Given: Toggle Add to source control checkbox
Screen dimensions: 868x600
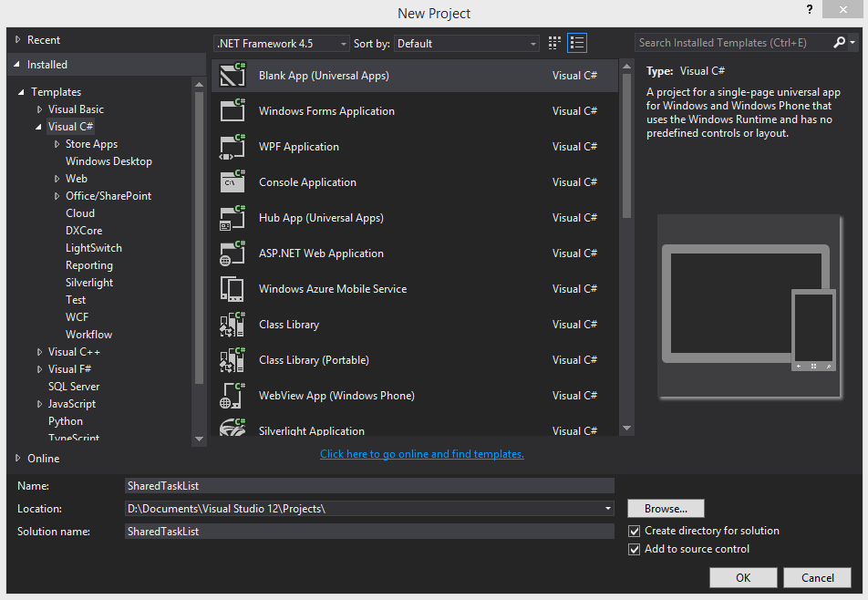Looking at the screenshot, I should tap(635, 550).
